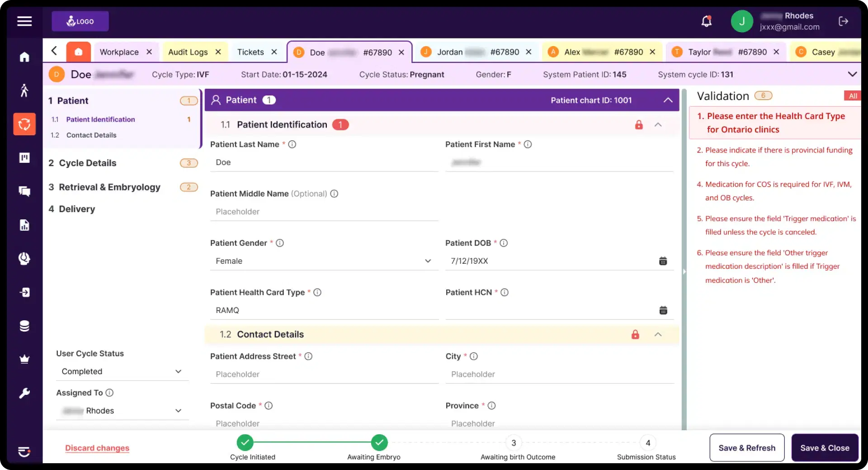This screenshot has width=868, height=470.
Task: Open the database icon in the sidebar
Action: pos(24,326)
